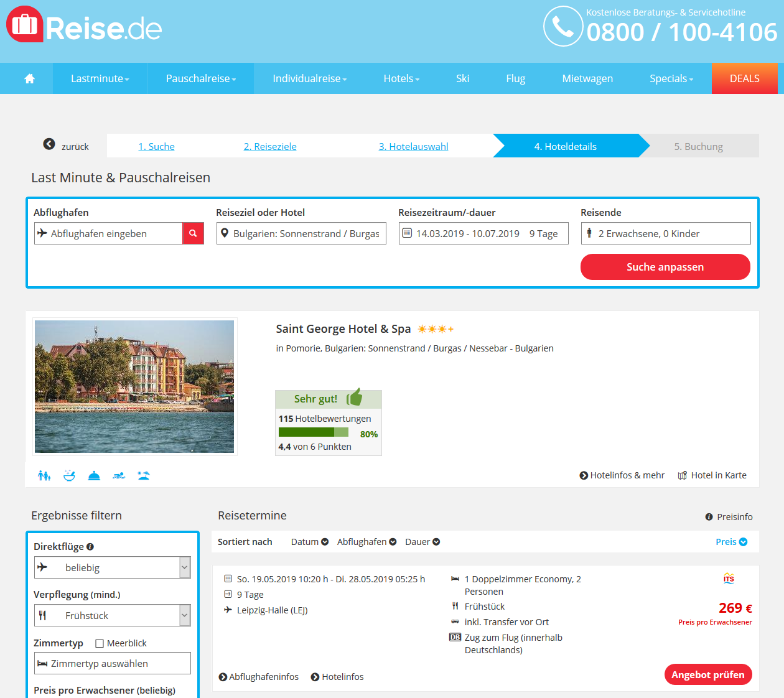Click the room service bell amenity icon
Image resolution: width=784 pixels, height=698 pixels.
coord(94,475)
